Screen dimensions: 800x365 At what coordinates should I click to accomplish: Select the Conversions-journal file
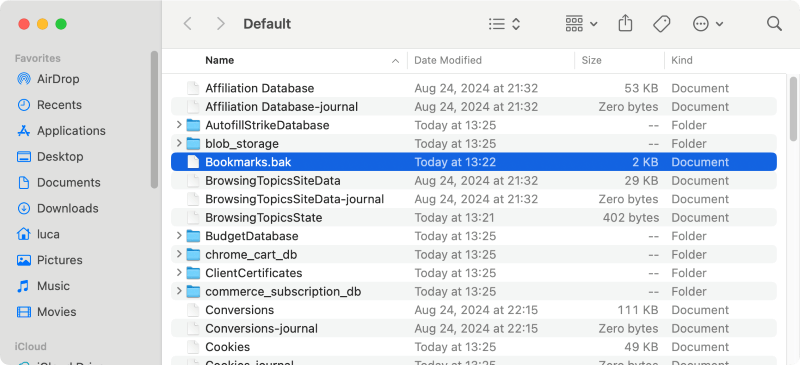(473, 328)
